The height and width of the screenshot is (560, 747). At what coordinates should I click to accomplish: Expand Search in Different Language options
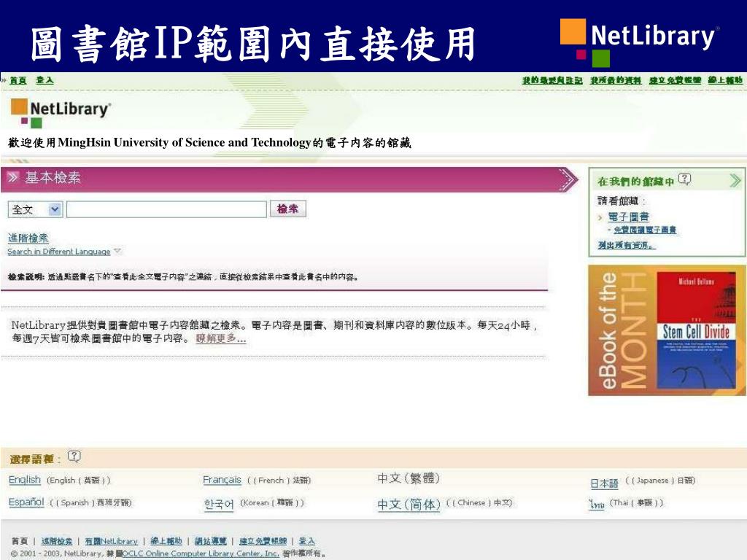point(65,252)
